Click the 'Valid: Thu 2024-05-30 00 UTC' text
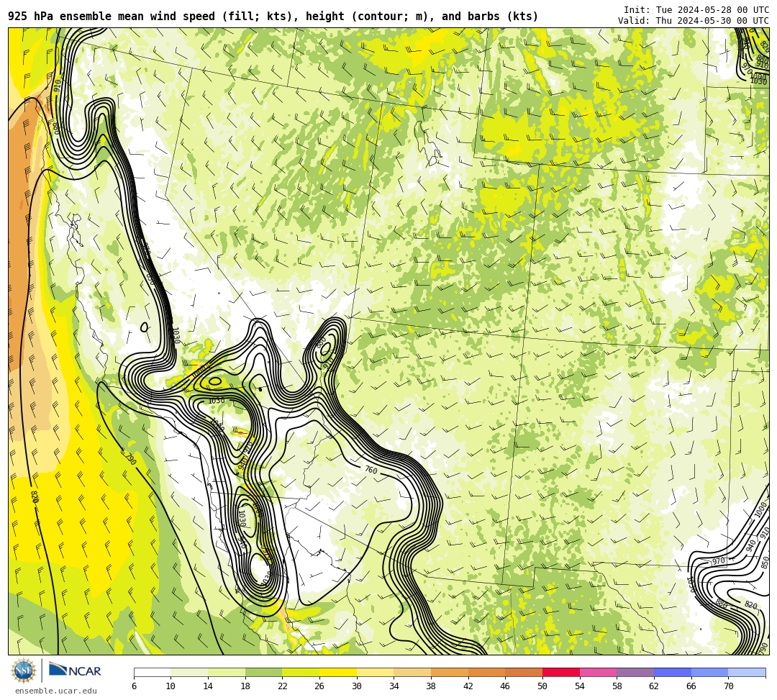This screenshot has height=700, width=777. click(694, 21)
